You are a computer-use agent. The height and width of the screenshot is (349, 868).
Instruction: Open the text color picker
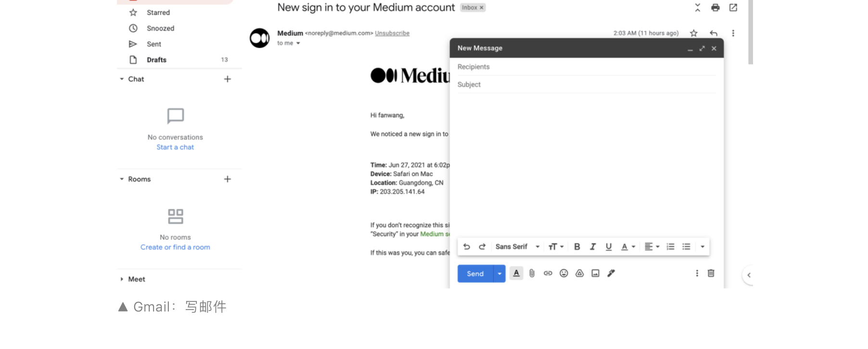point(628,247)
